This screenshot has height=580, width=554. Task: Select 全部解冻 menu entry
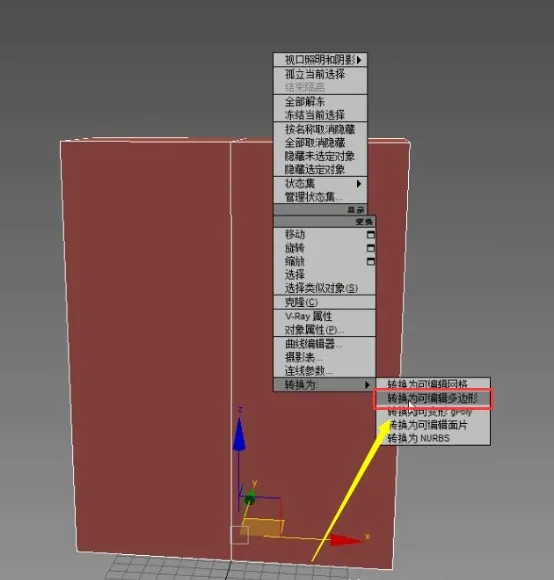pyautogui.click(x=320, y=101)
